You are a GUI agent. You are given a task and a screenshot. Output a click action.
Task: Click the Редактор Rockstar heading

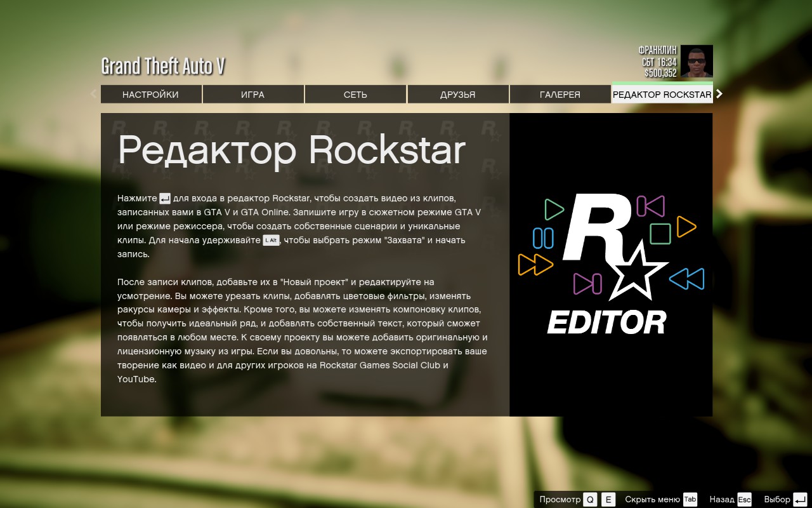coord(292,150)
